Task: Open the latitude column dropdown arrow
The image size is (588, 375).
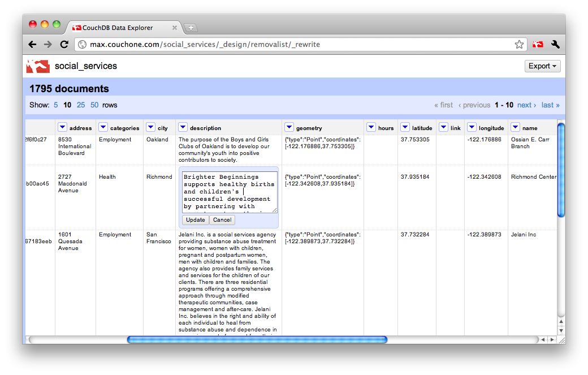Action: 405,127
